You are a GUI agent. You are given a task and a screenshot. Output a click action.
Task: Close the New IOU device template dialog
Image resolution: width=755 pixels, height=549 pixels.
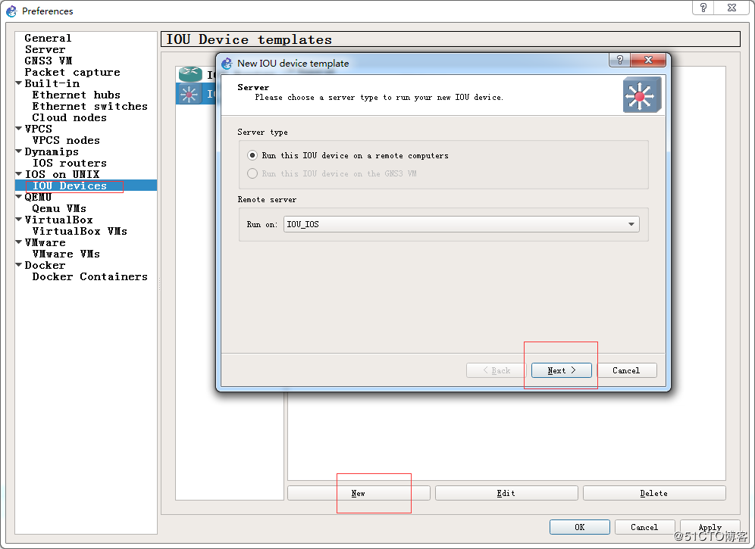click(x=648, y=60)
